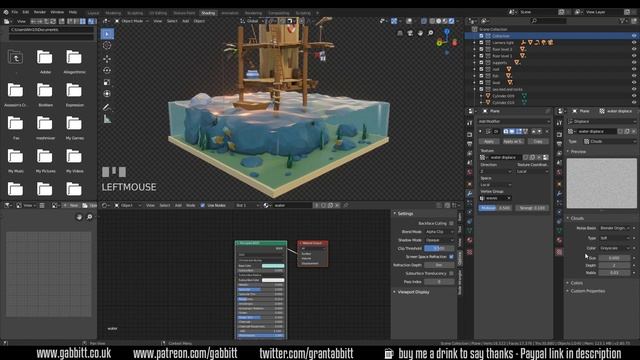Image resolution: width=640 pixels, height=360 pixels.
Task: Toggle visibility eye of sea bed and rocks
Action: coord(634,89)
